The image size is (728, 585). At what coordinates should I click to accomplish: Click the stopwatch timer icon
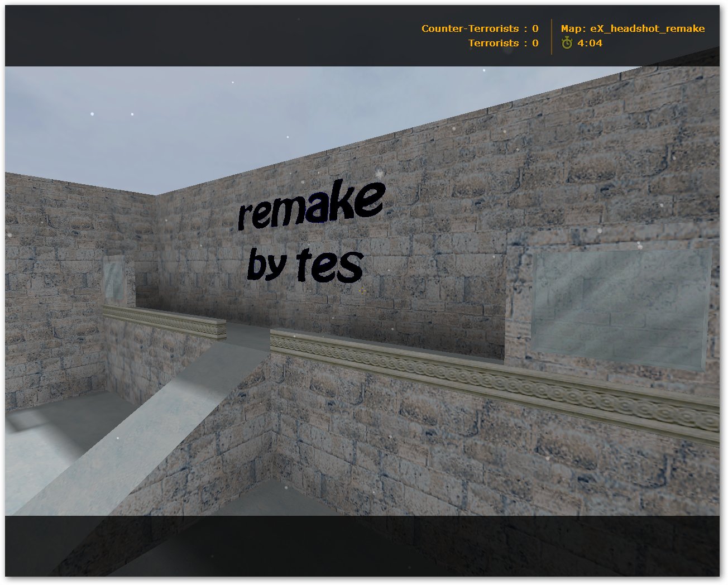pos(567,43)
